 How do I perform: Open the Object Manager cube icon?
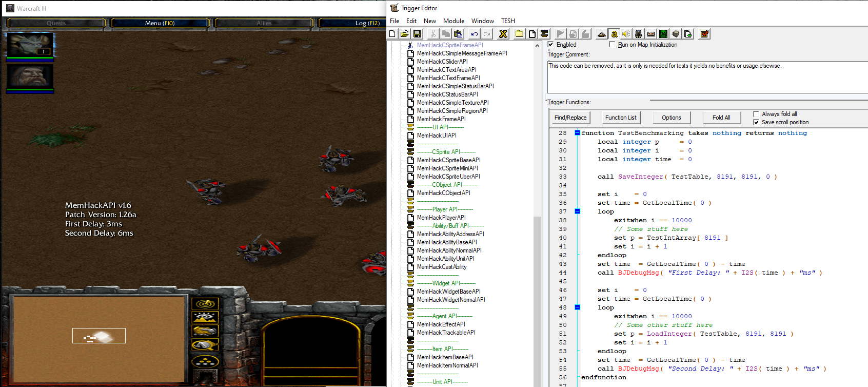[676, 34]
